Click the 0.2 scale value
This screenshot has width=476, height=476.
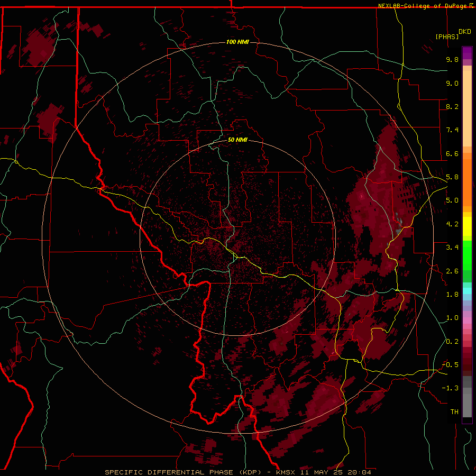pos(452,342)
